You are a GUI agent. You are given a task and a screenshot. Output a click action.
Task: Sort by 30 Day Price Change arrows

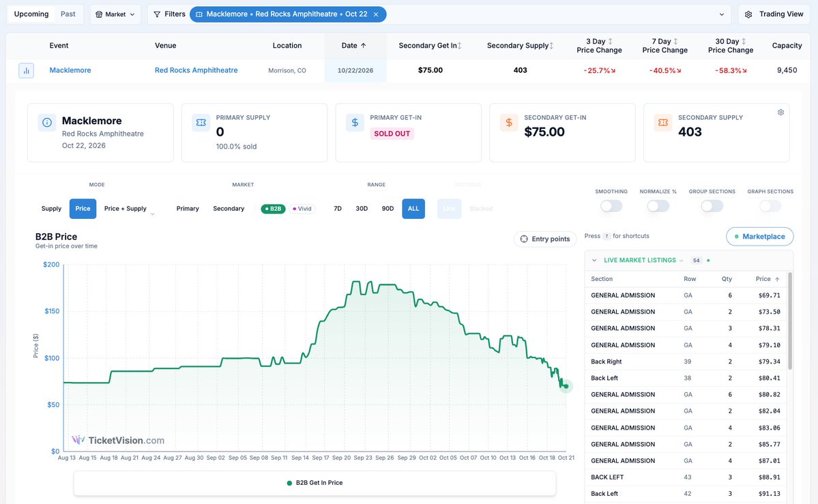click(744, 41)
